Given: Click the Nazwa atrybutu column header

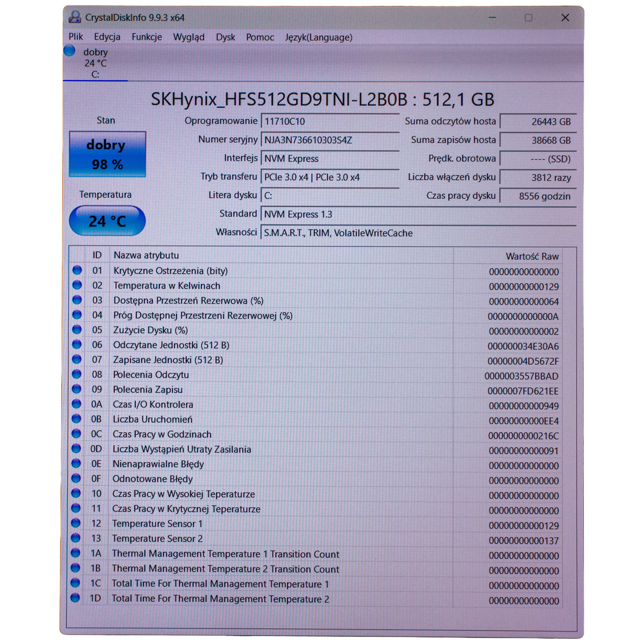Looking at the screenshot, I should point(281,255).
